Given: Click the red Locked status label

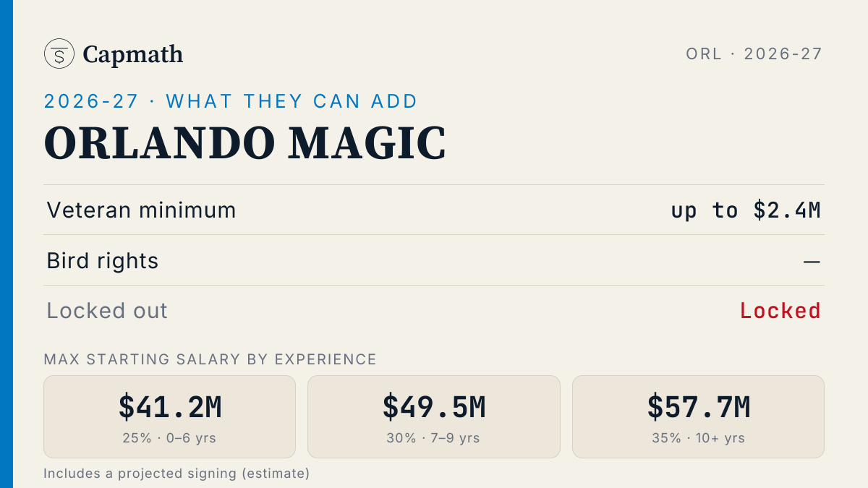Looking at the screenshot, I should coord(780,311).
